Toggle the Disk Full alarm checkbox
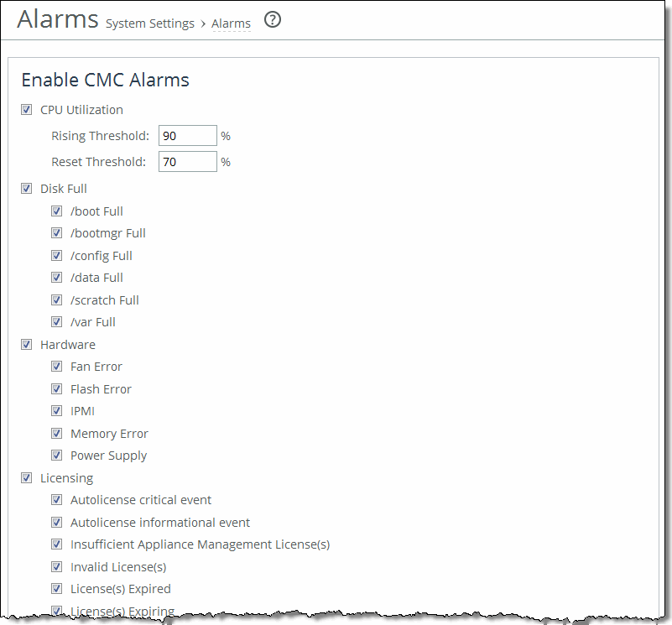Screen dimensions: 672x625 pos(26,188)
